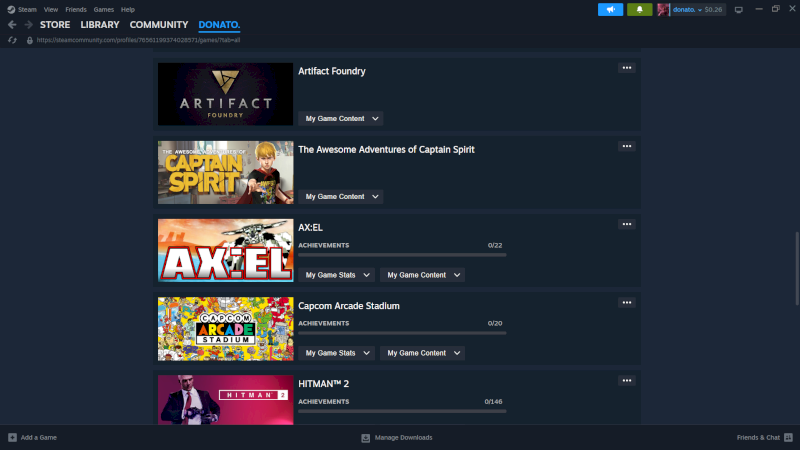The height and width of the screenshot is (450, 800).
Task: Switch to the LIBRARY tab
Action: click(x=99, y=24)
